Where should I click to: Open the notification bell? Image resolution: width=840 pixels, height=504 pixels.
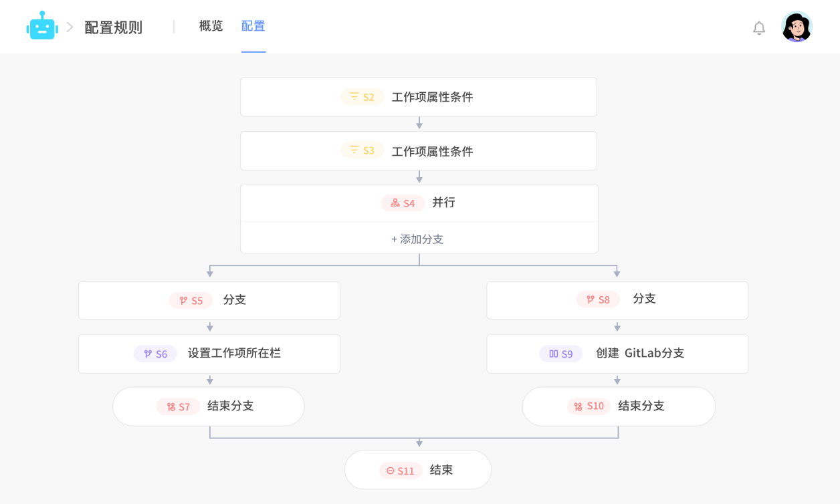[759, 28]
